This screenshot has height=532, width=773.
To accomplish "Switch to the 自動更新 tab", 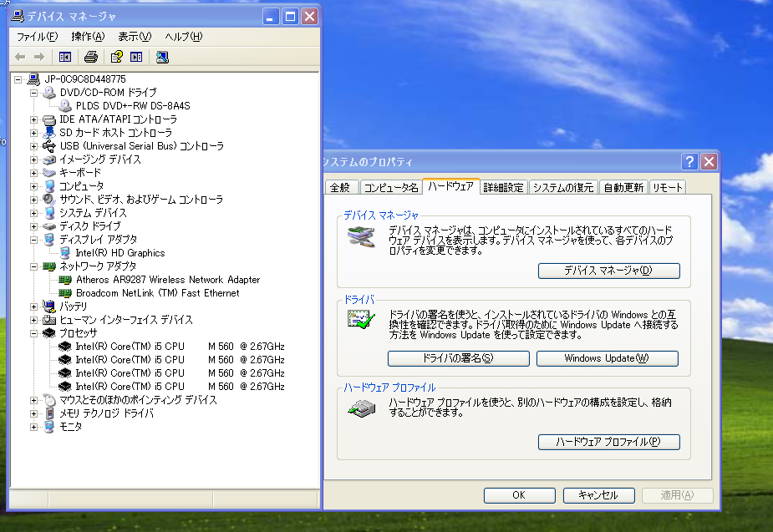I will 623,188.
